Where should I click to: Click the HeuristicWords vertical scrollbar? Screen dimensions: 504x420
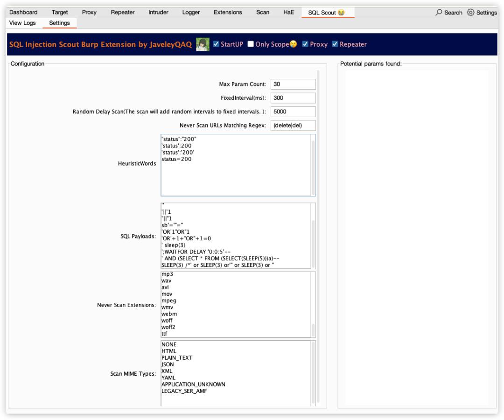point(313,167)
